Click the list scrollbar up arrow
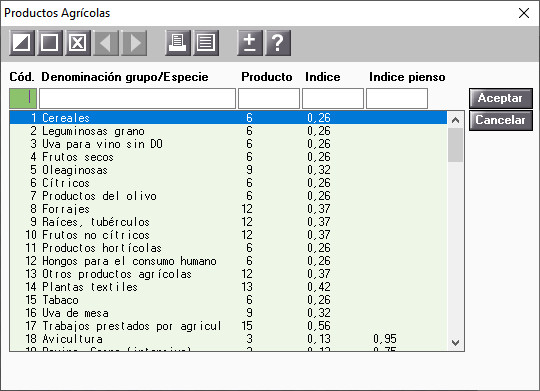 click(456, 120)
